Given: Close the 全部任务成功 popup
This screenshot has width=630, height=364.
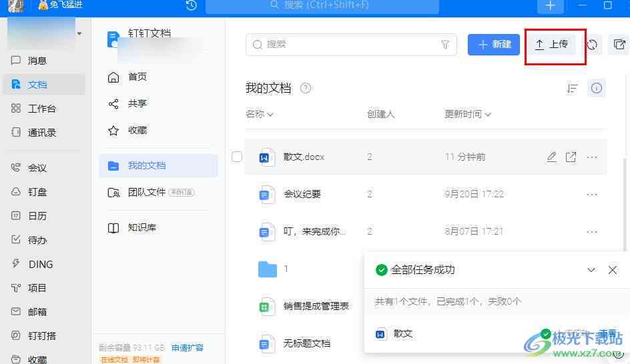Looking at the screenshot, I should tap(613, 270).
